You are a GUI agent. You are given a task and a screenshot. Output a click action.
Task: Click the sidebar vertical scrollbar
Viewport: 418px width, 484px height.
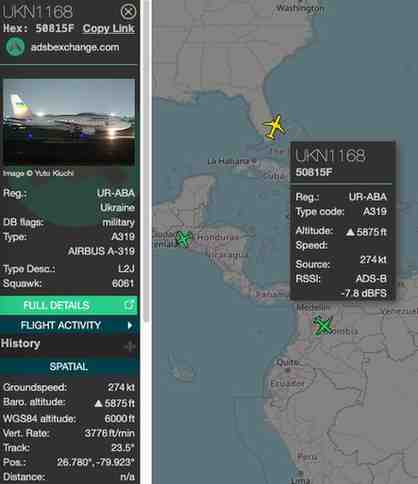[146, 161]
